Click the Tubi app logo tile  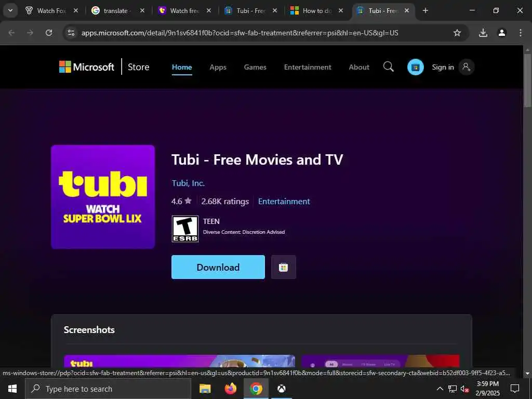point(103,197)
